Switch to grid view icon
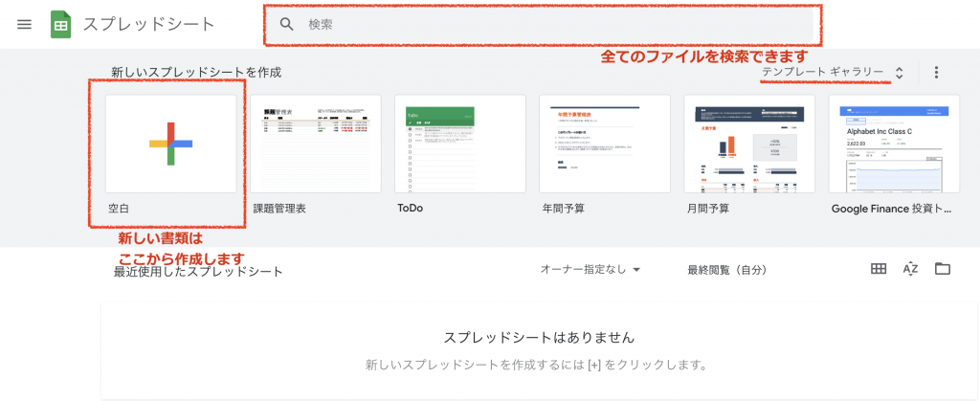 tap(878, 269)
